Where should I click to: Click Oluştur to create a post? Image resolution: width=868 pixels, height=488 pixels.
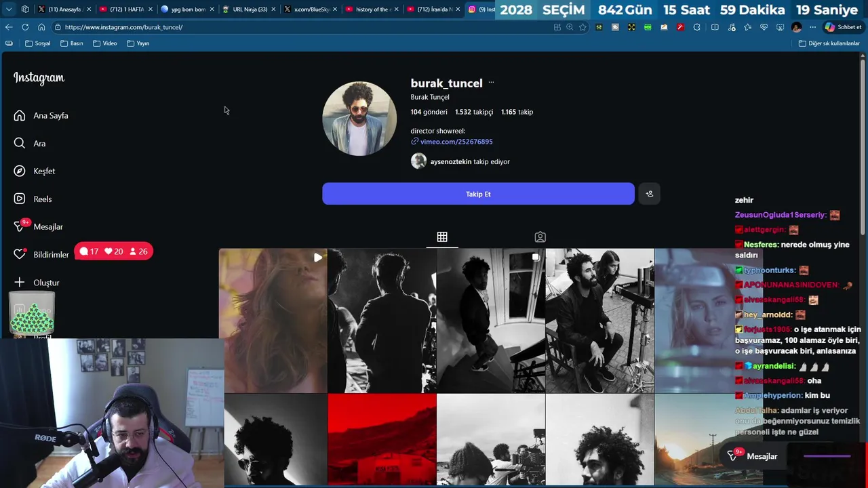click(37, 282)
